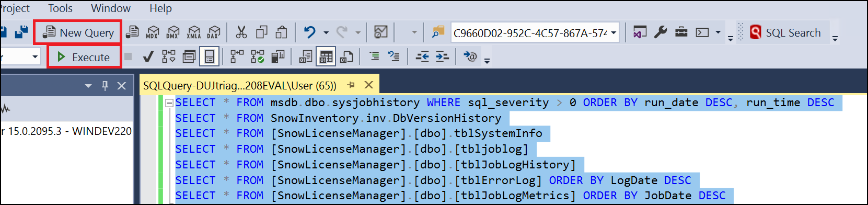Toggle Include Live Query Statistics
Screen dimensions: 868x205
[258, 56]
